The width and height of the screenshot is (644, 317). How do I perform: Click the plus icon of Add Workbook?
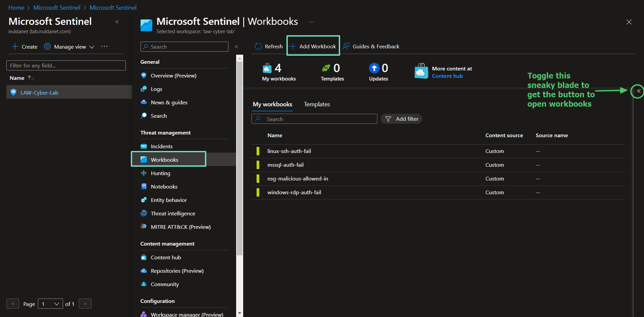[292, 46]
